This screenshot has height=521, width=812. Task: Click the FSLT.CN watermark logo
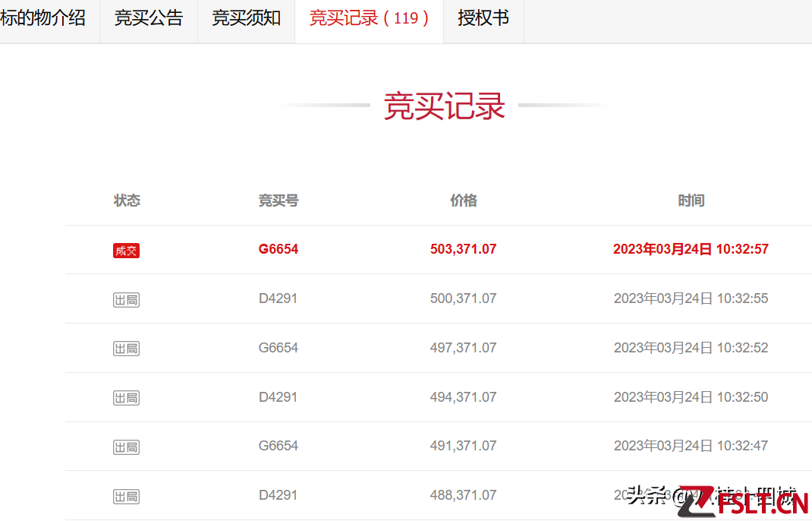[744, 502]
